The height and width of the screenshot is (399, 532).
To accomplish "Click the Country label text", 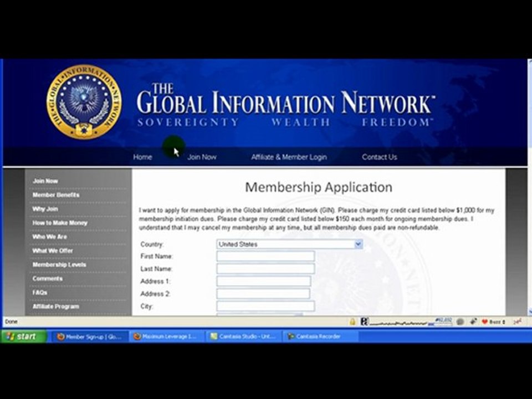I will [152, 244].
